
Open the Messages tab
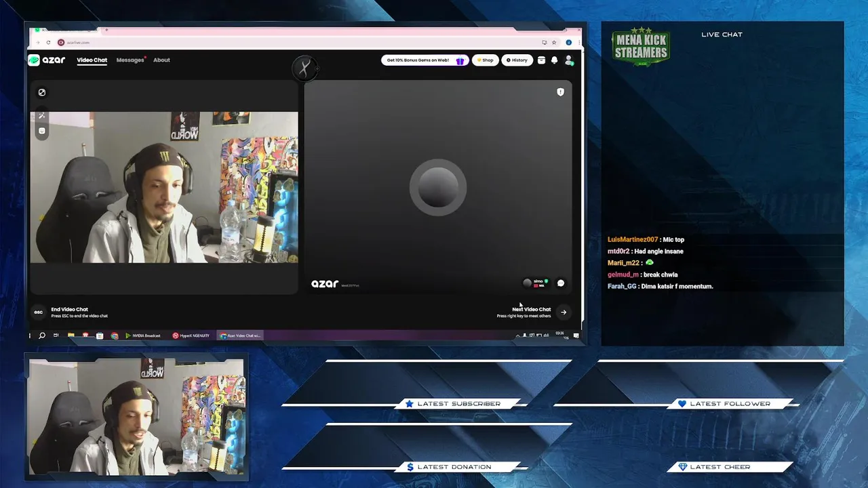(130, 60)
